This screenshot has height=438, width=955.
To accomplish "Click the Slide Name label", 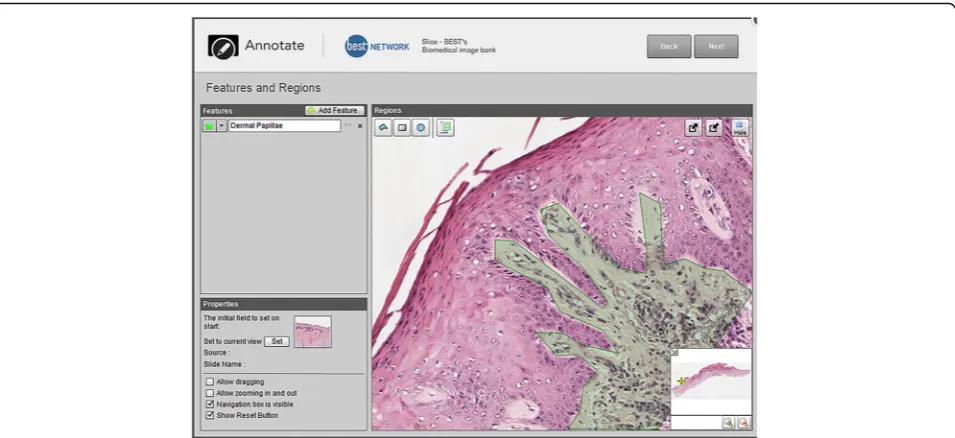I will pyautogui.click(x=224, y=364).
